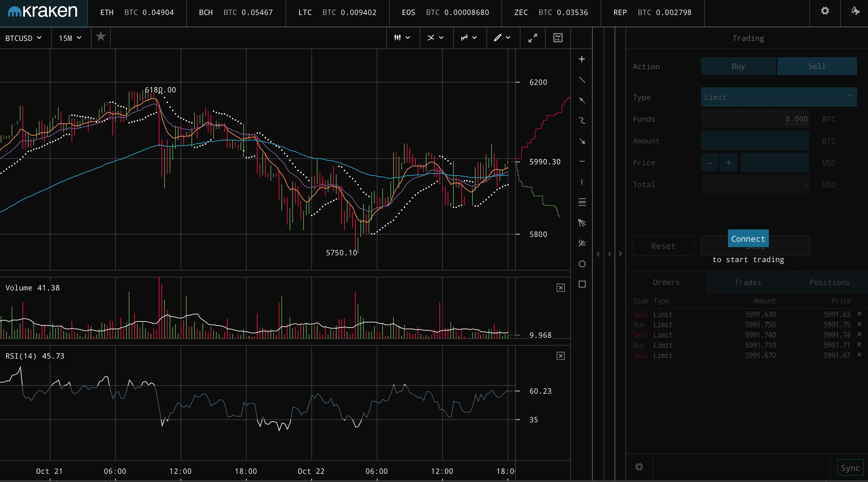Click the Connect button

[x=748, y=239]
